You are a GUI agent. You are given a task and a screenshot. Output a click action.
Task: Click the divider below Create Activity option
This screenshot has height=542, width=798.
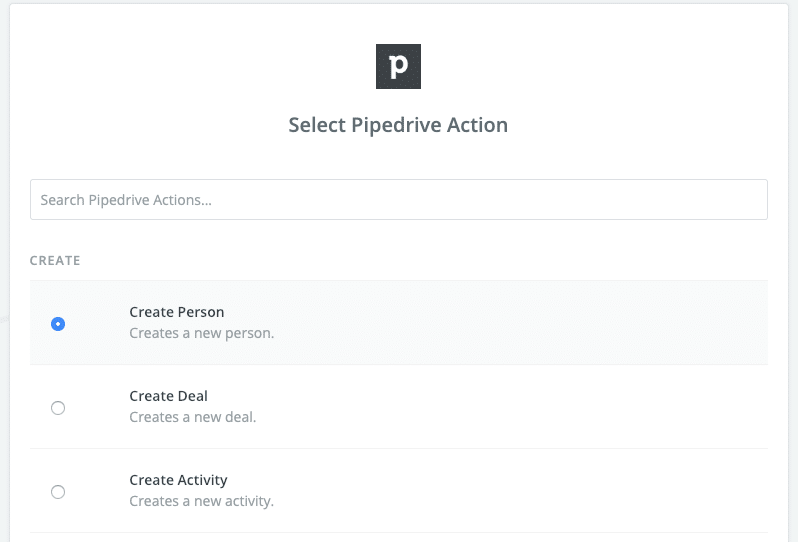point(398,533)
